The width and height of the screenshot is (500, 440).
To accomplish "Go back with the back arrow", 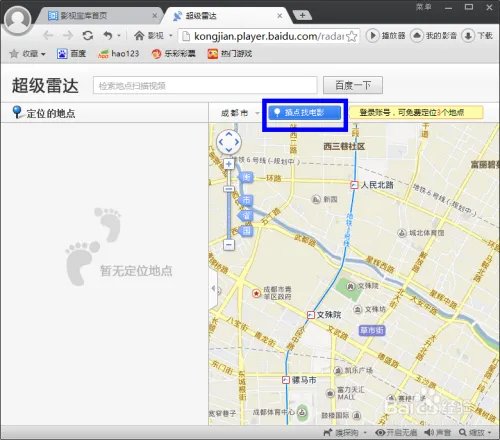I will (x=48, y=35).
